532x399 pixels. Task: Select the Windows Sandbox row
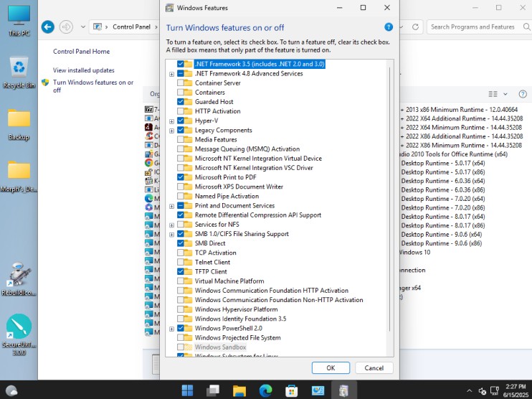click(x=220, y=347)
